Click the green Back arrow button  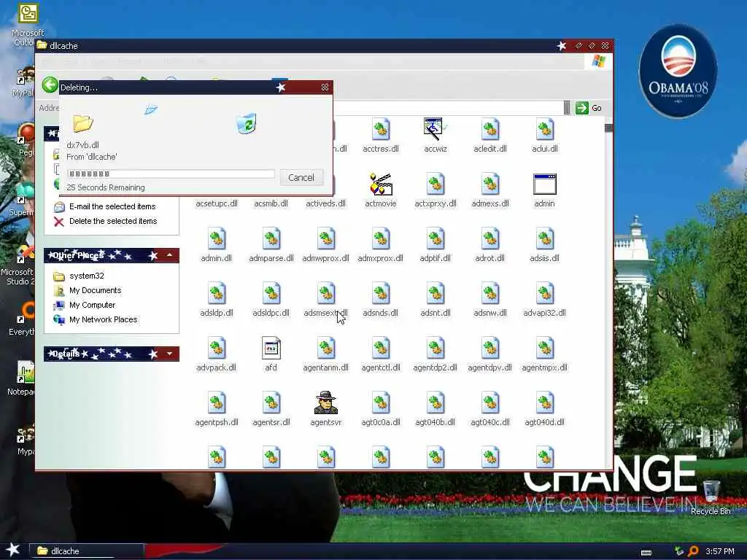pyautogui.click(x=50, y=85)
